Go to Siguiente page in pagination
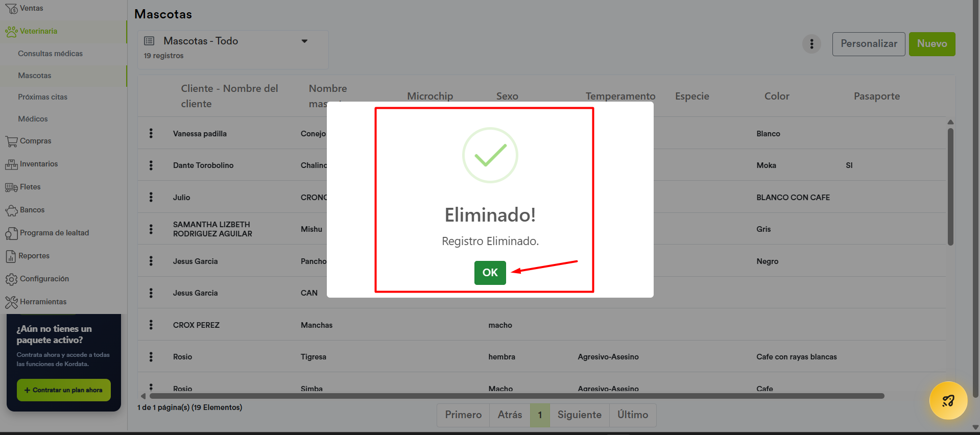The width and height of the screenshot is (980, 435). [579, 415]
